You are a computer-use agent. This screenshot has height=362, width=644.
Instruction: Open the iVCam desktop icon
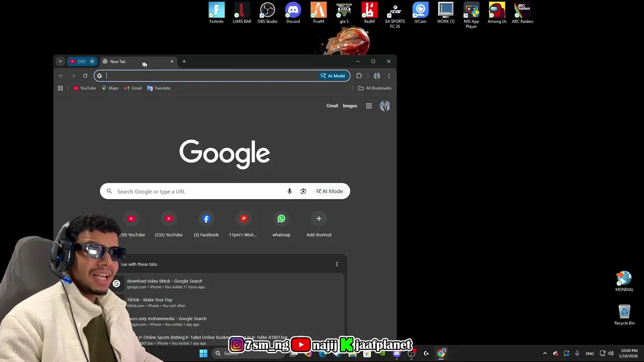point(420,13)
